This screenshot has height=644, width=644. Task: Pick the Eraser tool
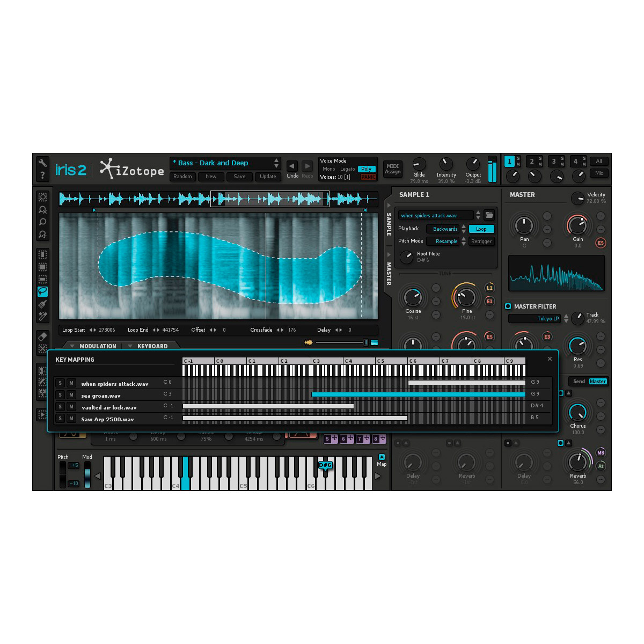tap(42, 336)
